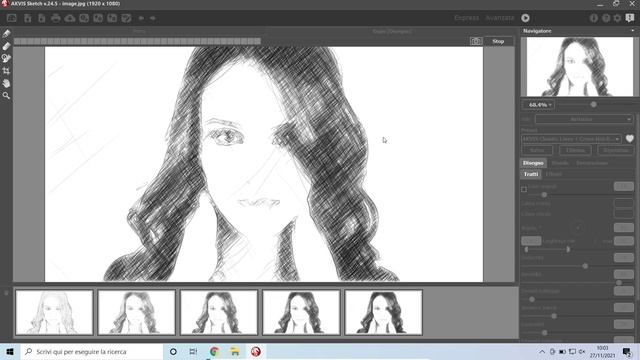
Task: Open the Stile dropdown
Action: tap(584, 119)
